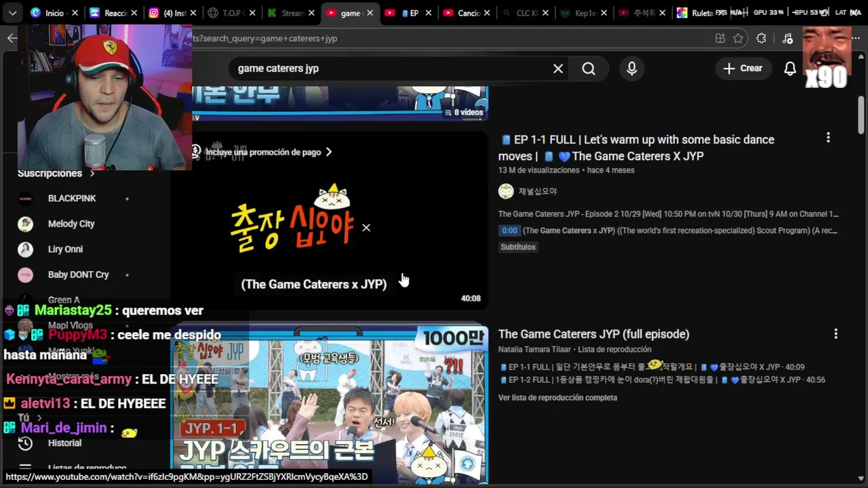Close the Inicio tab
The image size is (868, 488).
(x=75, y=13)
